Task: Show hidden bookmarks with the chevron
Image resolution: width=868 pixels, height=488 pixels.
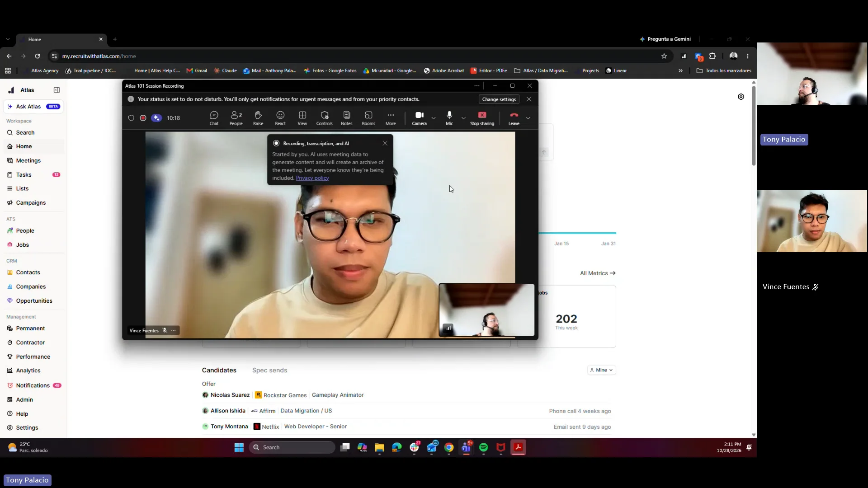Action: click(680, 70)
